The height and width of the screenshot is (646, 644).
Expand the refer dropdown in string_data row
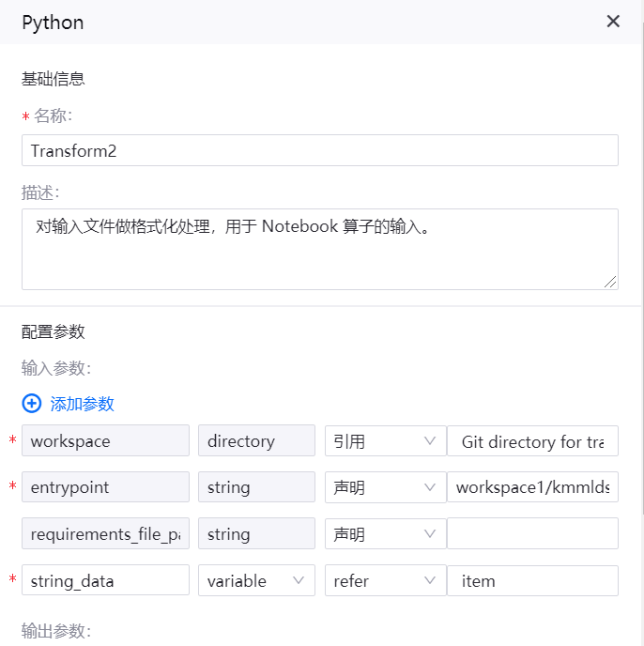(x=385, y=581)
